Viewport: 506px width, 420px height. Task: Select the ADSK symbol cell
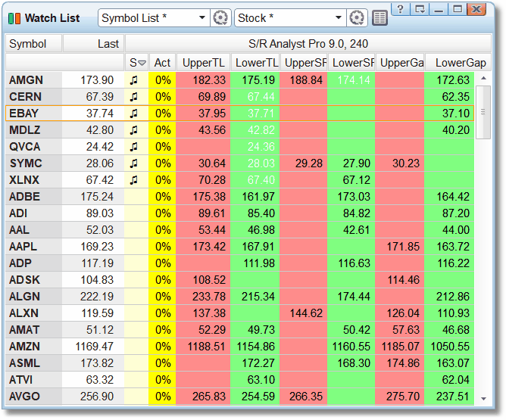click(33, 280)
